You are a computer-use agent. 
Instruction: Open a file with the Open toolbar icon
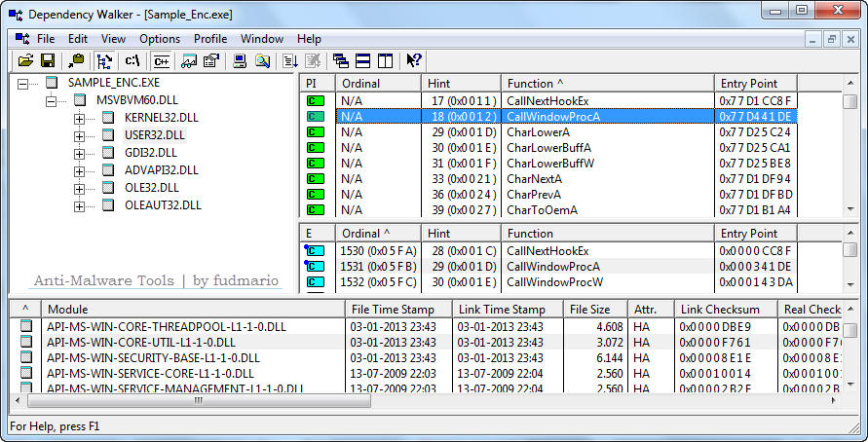coord(25,60)
